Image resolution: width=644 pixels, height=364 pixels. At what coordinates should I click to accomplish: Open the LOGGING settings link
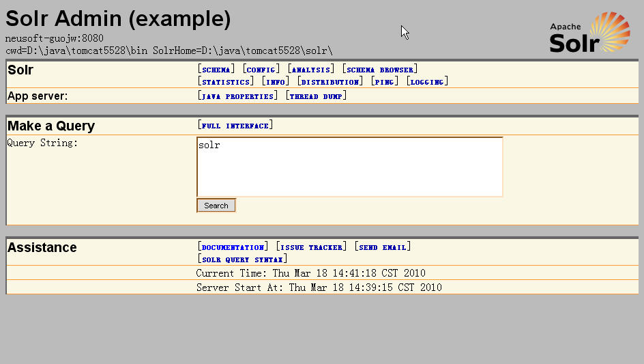click(427, 82)
